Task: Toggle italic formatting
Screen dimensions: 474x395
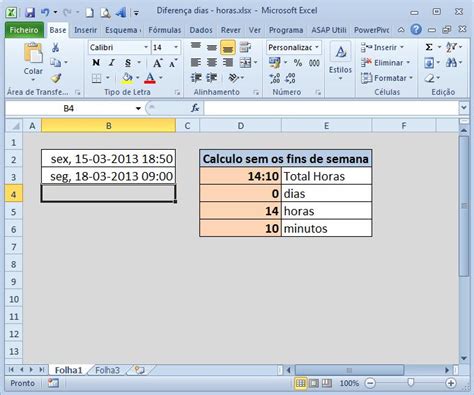Action: tap(112, 63)
